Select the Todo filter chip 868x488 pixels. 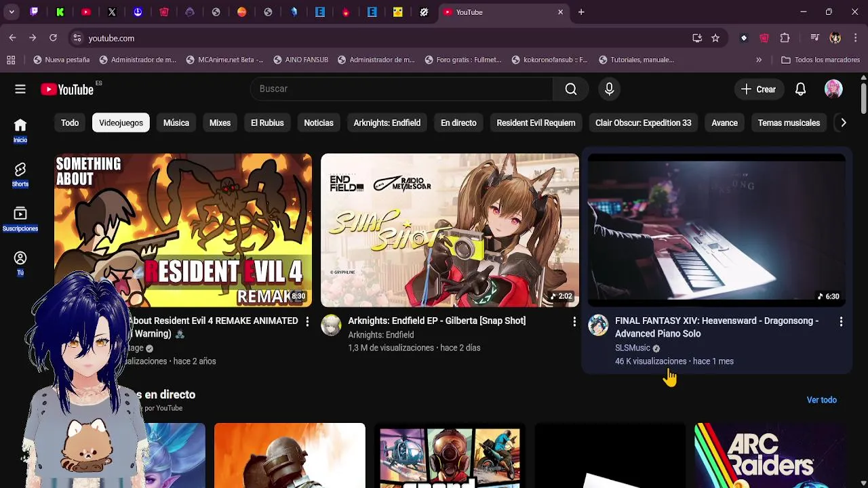[70, 123]
